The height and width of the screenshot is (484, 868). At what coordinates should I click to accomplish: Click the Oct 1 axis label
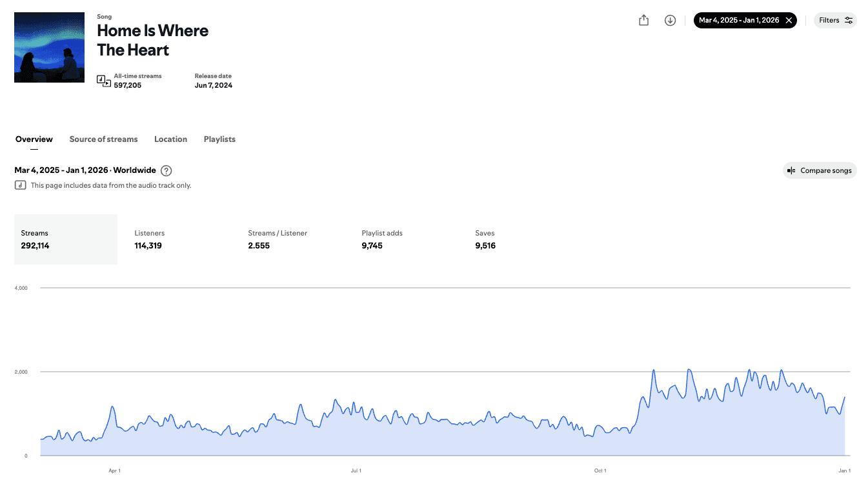point(600,470)
